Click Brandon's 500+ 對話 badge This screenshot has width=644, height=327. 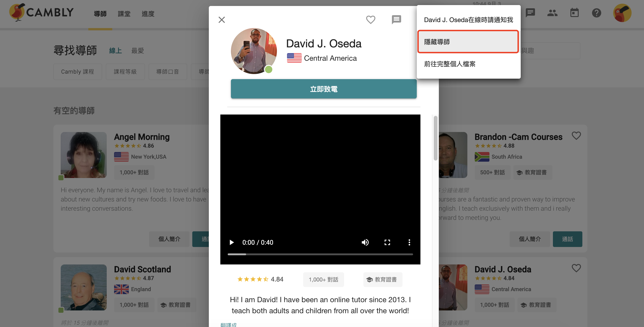pos(492,172)
